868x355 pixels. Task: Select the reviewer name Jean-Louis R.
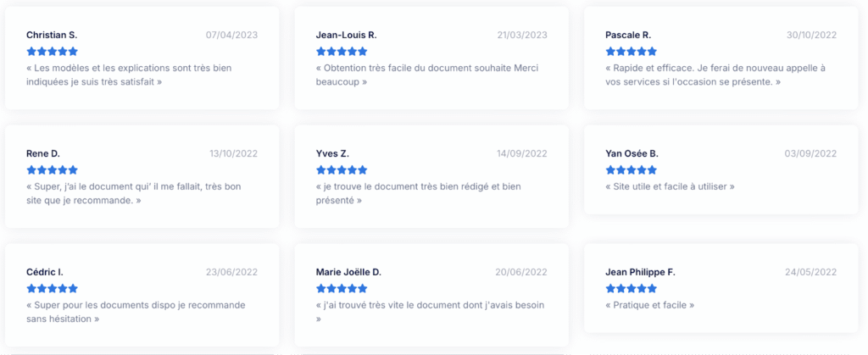tap(346, 35)
